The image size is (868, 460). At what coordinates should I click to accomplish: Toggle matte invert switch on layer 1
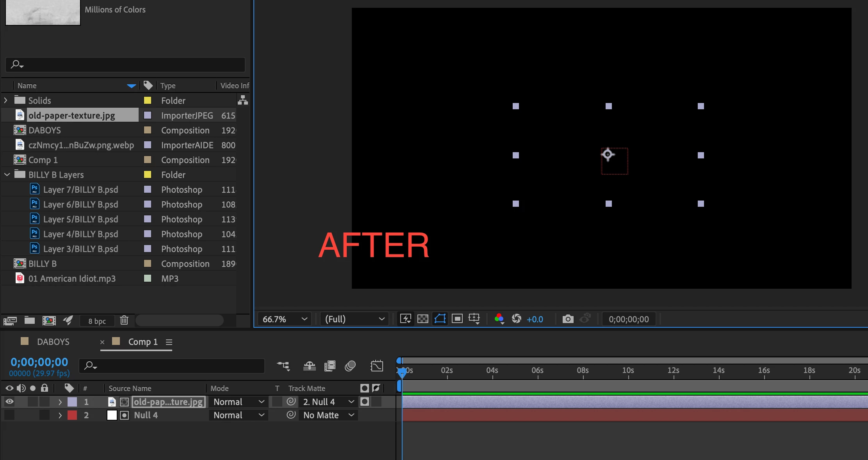tap(376, 401)
